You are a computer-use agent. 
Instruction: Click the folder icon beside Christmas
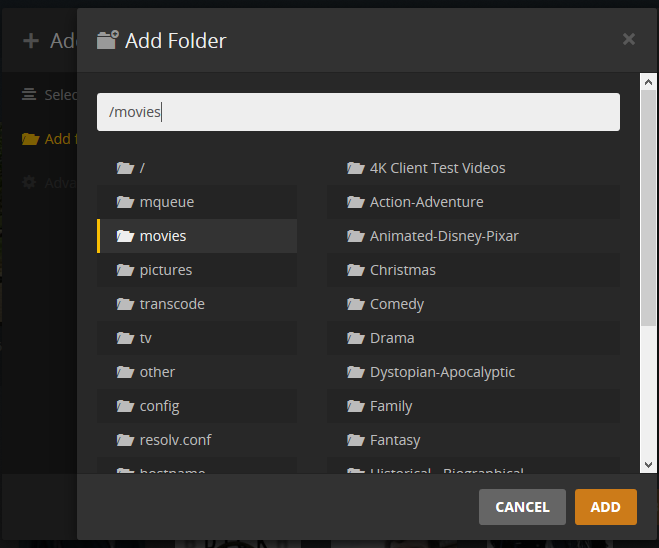point(356,270)
